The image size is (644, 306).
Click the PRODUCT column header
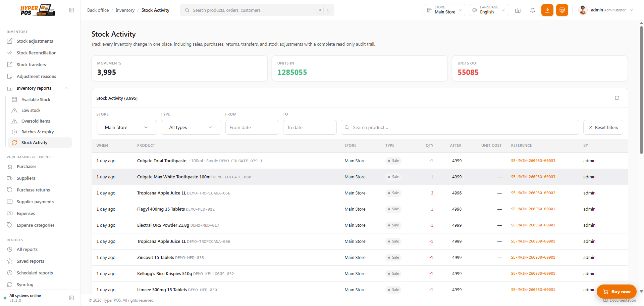coord(146,145)
